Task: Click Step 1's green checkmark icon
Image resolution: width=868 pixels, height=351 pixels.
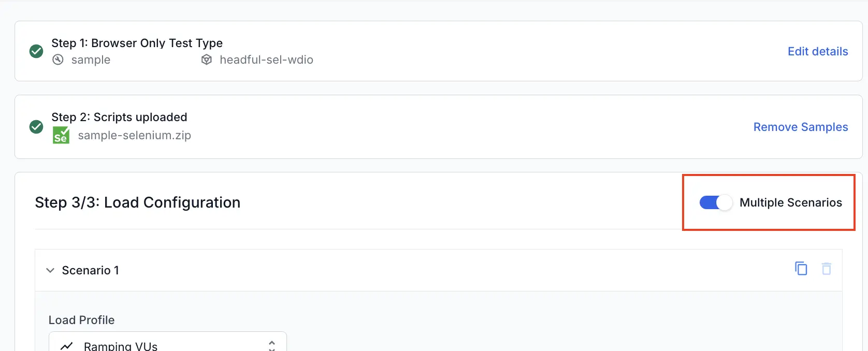Action: (36, 51)
